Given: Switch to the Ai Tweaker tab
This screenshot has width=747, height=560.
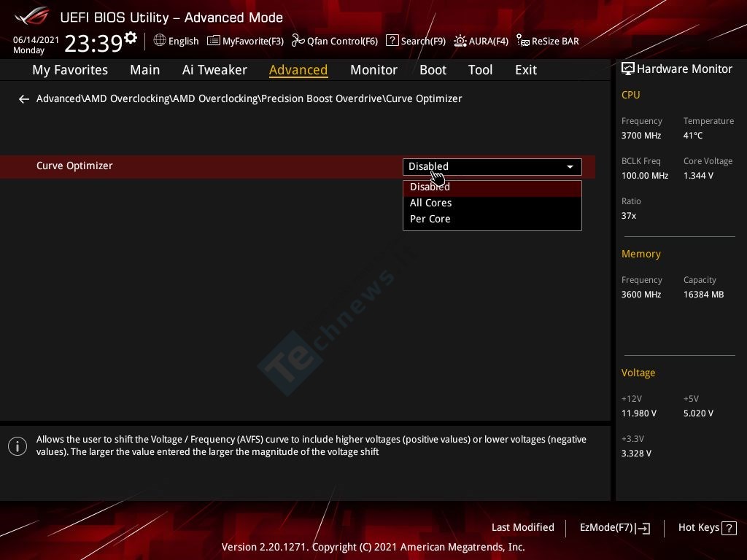Looking at the screenshot, I should [214, 70].
